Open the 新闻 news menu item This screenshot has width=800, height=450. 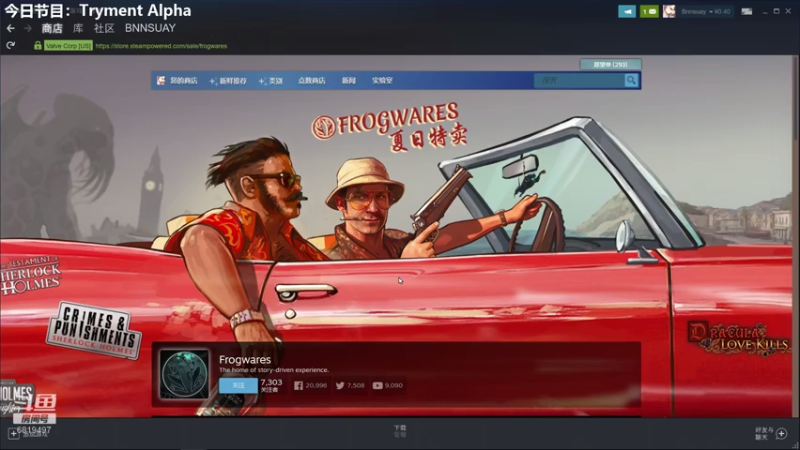tap(348, 81)
